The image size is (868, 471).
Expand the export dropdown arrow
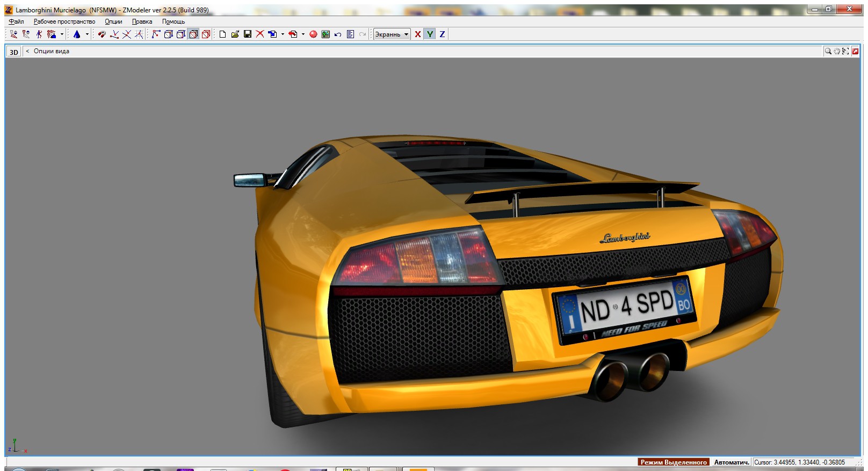click(303, 34)
